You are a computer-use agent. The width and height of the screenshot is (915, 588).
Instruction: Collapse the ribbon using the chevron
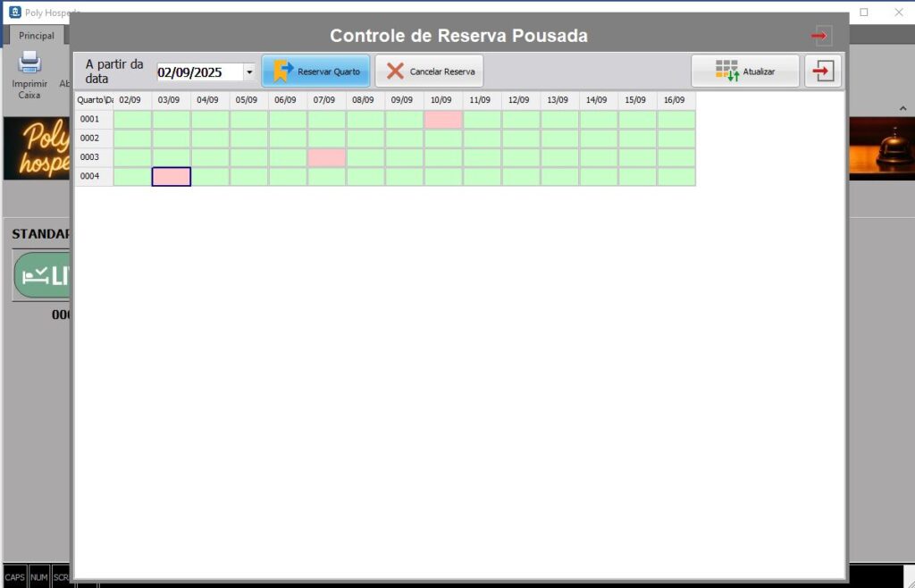(x=902, y=108)
